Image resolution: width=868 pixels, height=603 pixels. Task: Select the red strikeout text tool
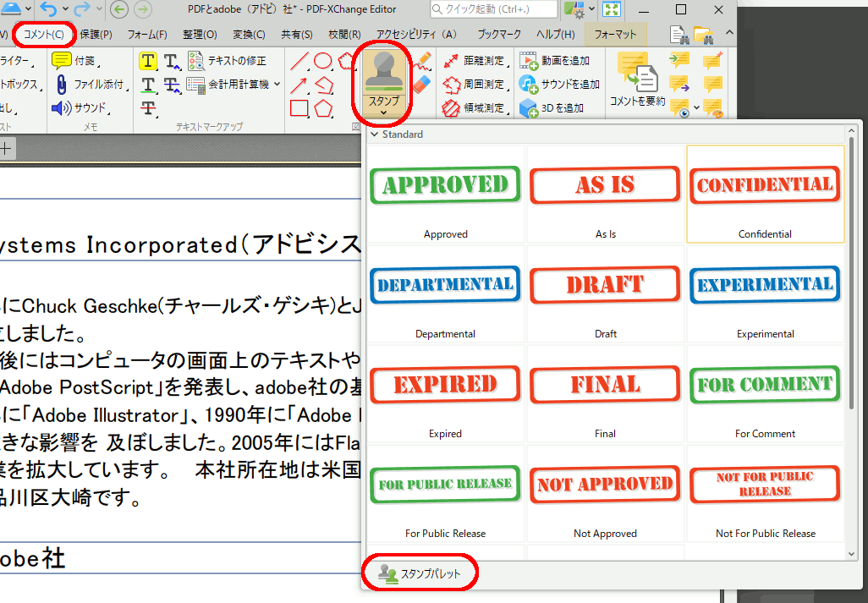pos(148,108)
